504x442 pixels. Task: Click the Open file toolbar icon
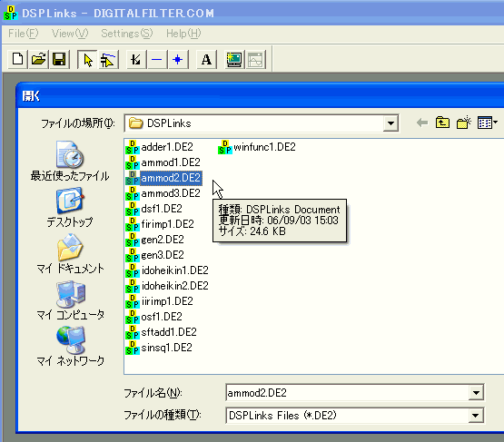tap(38, 59)
